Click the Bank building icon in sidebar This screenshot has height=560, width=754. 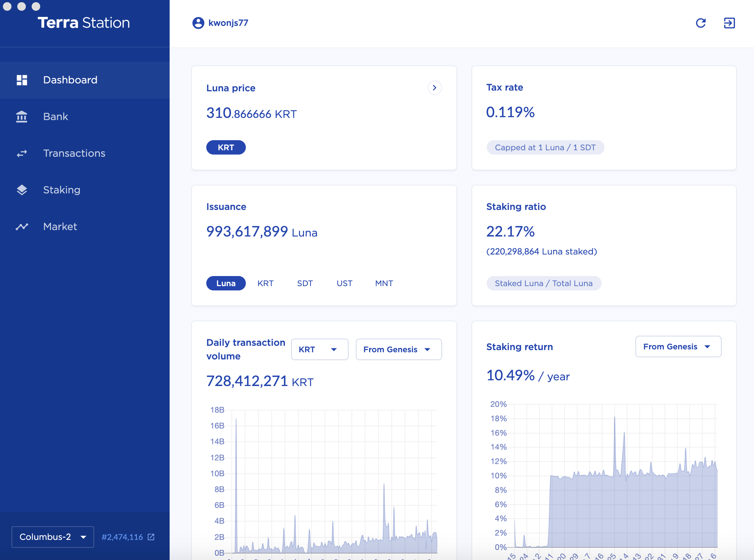(x=22, y=116)
